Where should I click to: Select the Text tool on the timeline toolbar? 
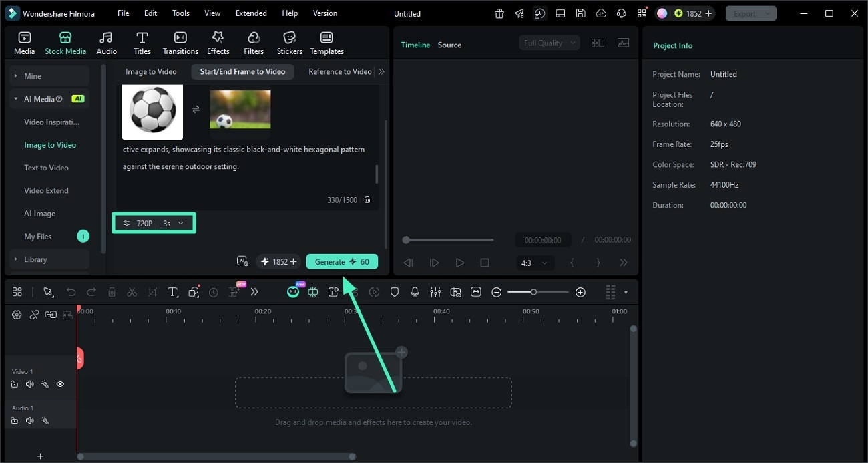pyautogui.click(x=173, y=292)
